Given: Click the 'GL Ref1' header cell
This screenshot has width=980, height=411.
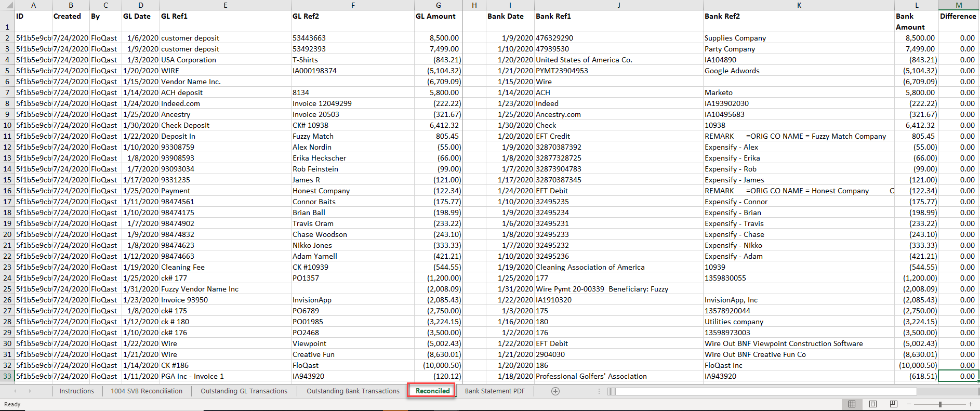Looking at the screenshot, I should click(x=226, y=21).
